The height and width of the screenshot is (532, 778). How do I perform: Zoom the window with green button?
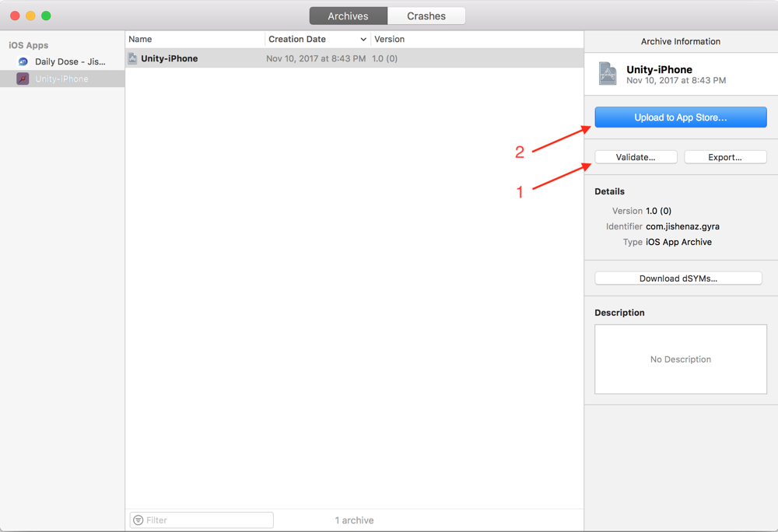(x=46, y=16)
